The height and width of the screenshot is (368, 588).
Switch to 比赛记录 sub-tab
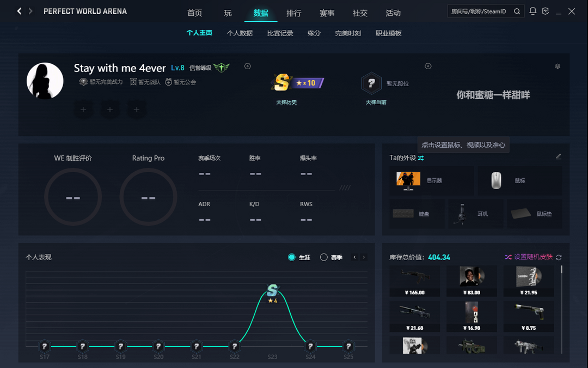pos(280,33)
